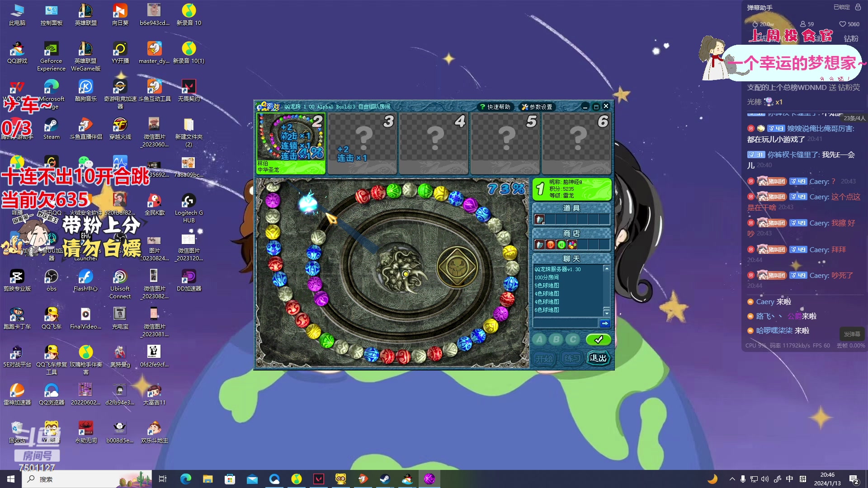Open the Logitech G HUB desktop icon
Image resolution: width=868 pixels, height=488 pixels.
[189, 208]
